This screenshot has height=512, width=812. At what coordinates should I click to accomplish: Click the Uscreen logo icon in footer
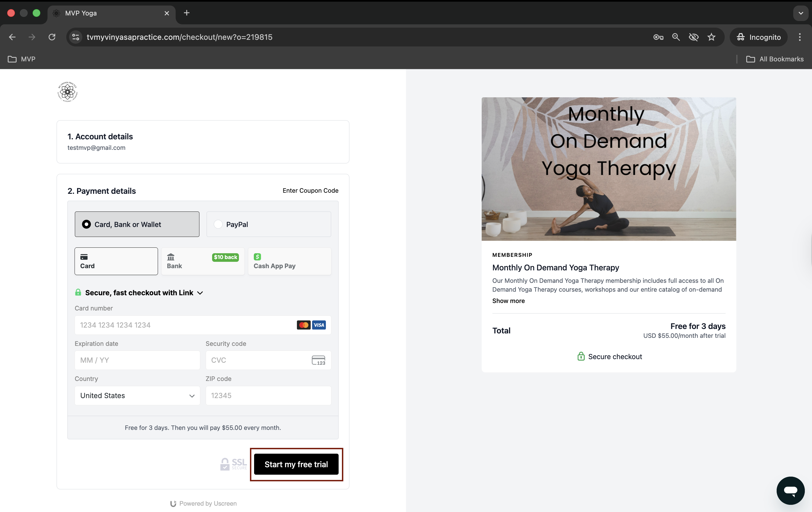tap(173, 503)
